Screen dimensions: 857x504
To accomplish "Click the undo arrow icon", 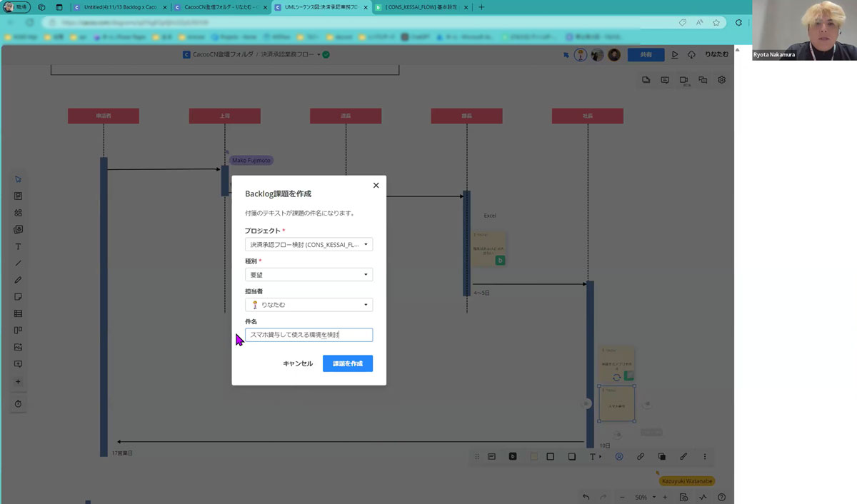I will [x=586, y=497].
